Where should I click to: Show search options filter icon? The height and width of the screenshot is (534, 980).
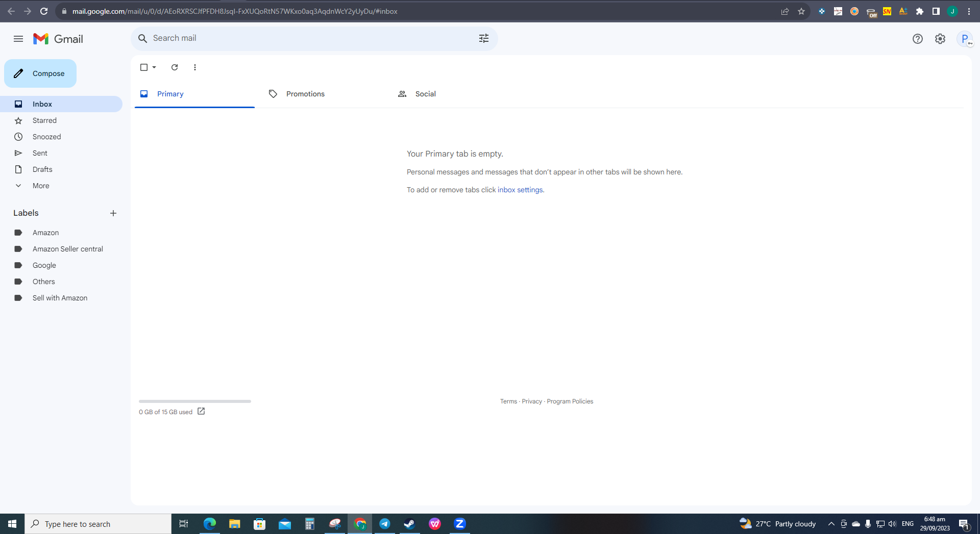click(x=484, y=38)
